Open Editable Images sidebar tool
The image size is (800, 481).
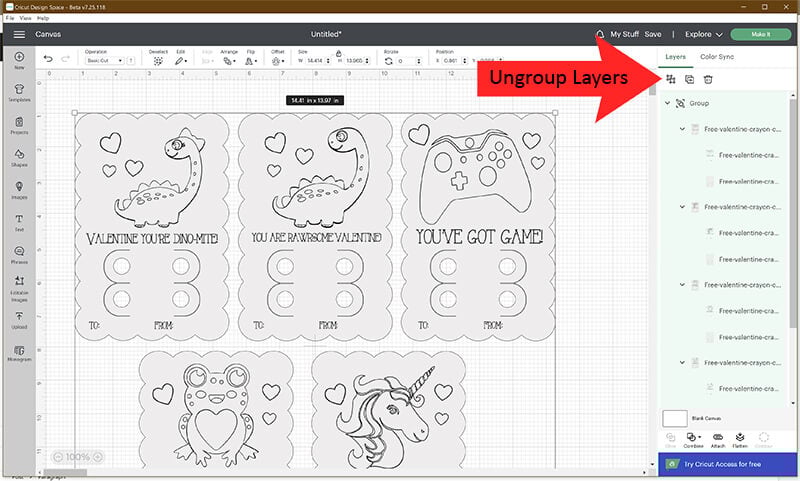pyautogui.click(x=19, y=289)
